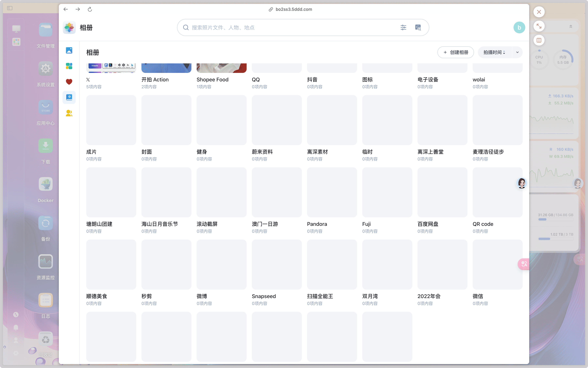Click the search photos input field
This screenshot has width=588, height=368.
click(292, 27)
